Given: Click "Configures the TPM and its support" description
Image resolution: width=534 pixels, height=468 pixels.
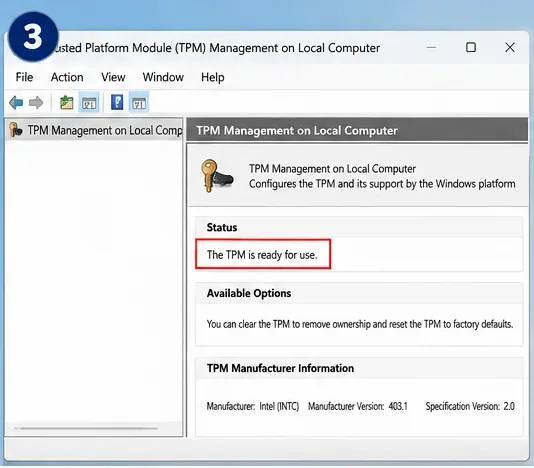Looking at the screenshot, I should 382,184.
